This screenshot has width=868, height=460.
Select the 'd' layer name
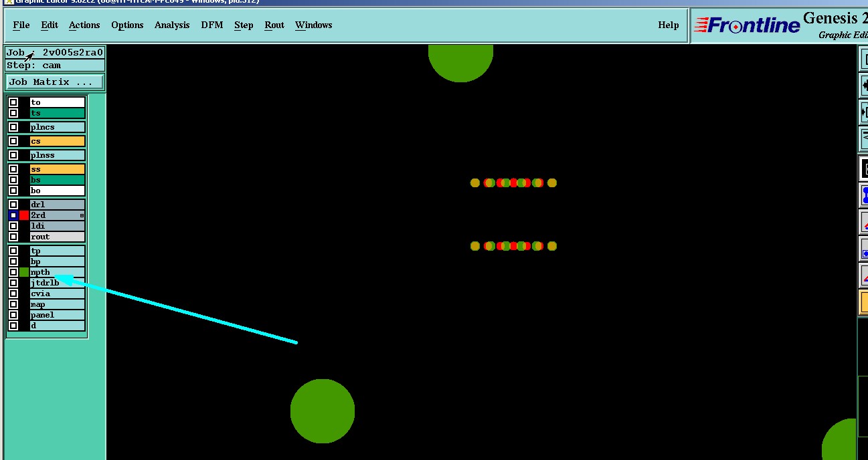click(58, 326)
